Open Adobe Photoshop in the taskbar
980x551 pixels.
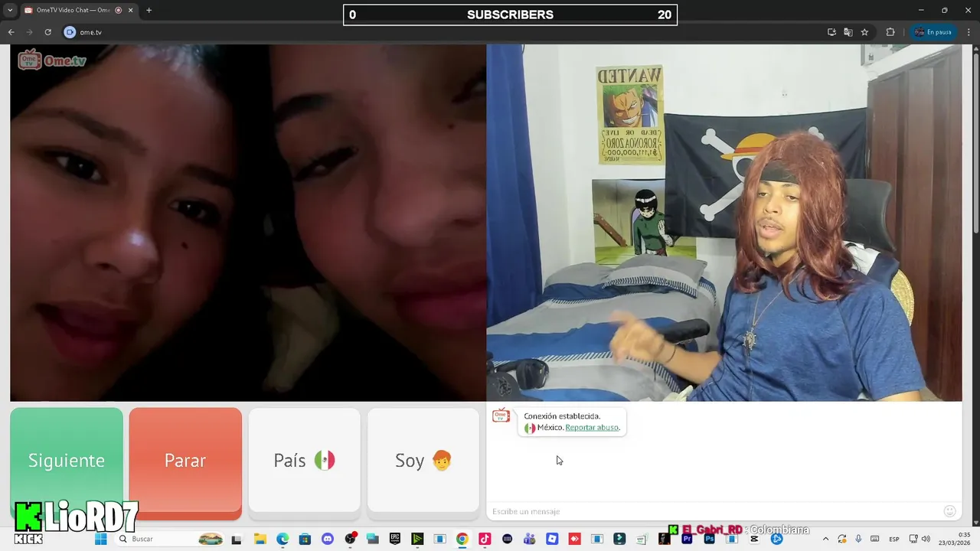710,539
